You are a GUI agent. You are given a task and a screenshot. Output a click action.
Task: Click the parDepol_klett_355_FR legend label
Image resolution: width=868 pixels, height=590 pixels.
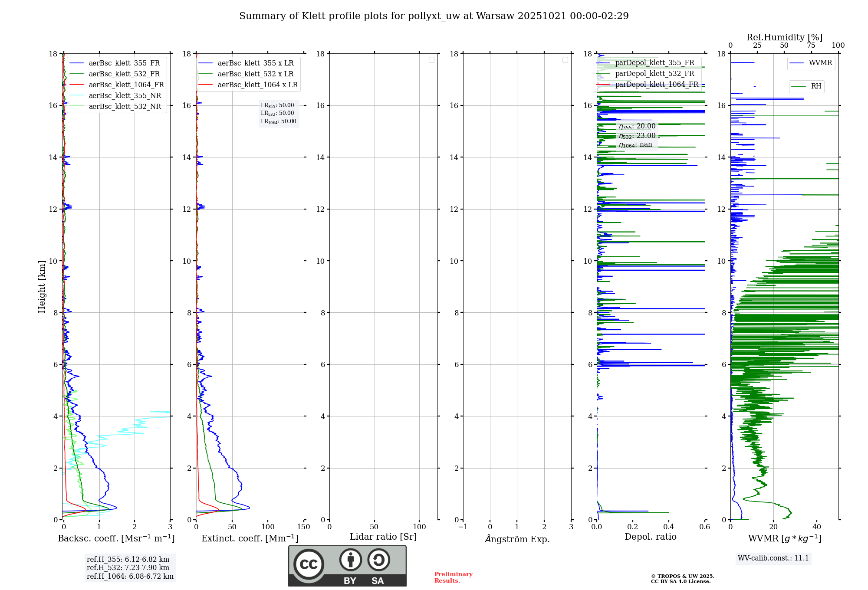(x=654, y=63)
